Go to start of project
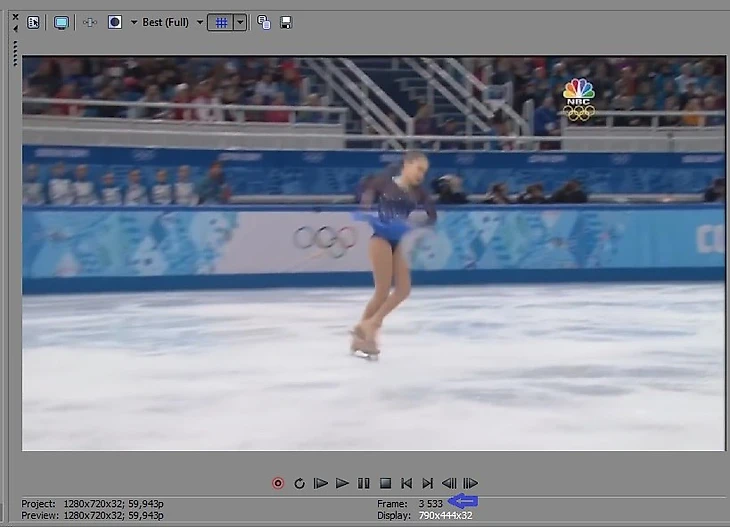 (406, 483)
